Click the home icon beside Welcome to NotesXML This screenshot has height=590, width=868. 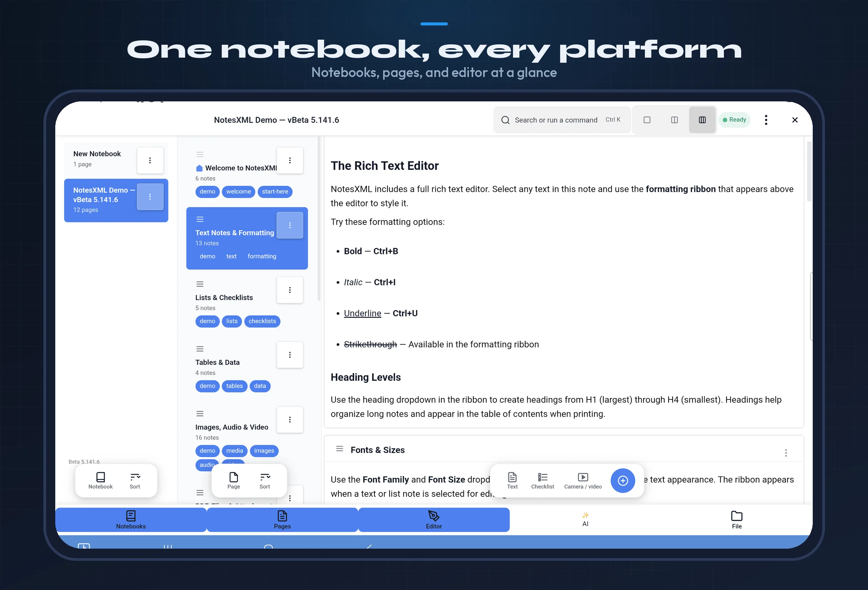(x=199, y=168)
